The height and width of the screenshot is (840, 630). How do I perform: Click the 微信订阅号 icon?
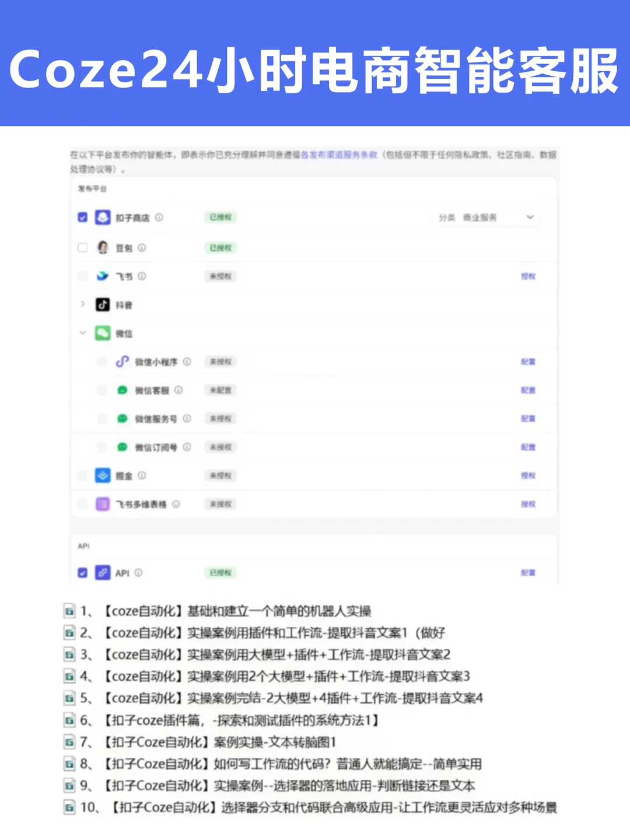(122, 447)
